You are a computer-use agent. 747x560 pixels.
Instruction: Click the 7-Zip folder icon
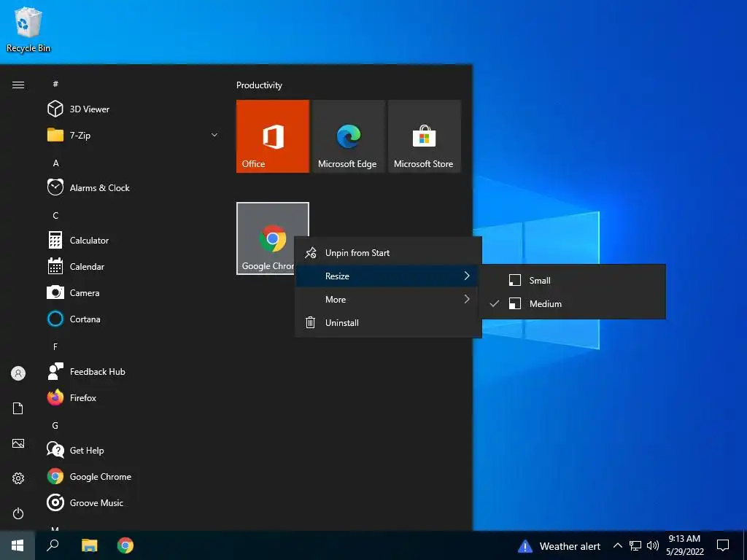coord(55,135)
